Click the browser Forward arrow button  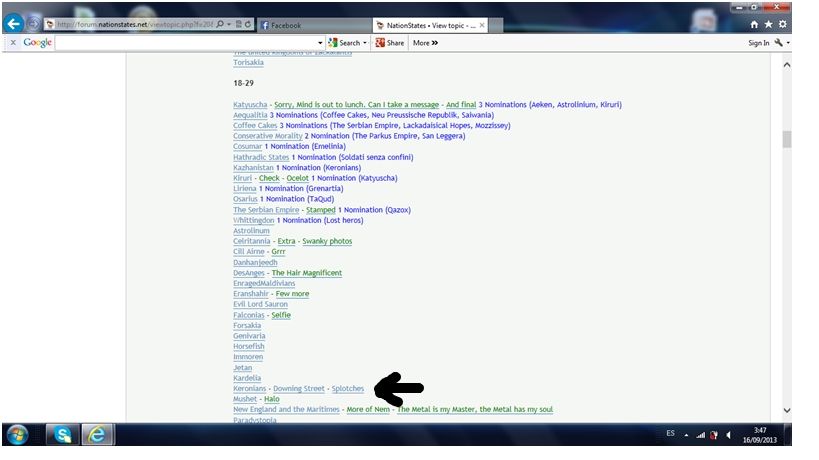point(34,24)
